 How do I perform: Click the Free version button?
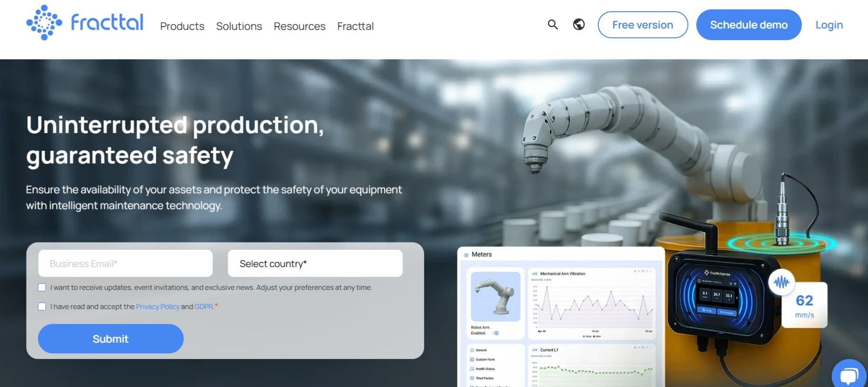643,25
